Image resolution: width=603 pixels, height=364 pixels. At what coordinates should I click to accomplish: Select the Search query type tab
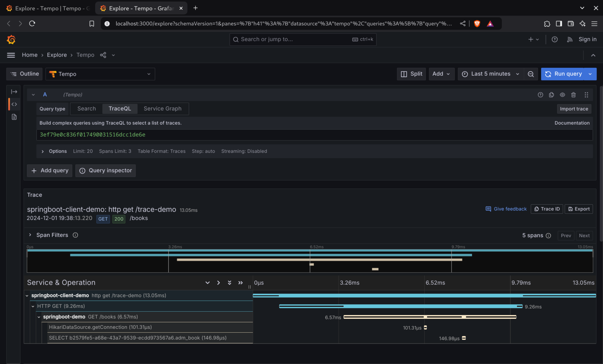tap(86, 108)
